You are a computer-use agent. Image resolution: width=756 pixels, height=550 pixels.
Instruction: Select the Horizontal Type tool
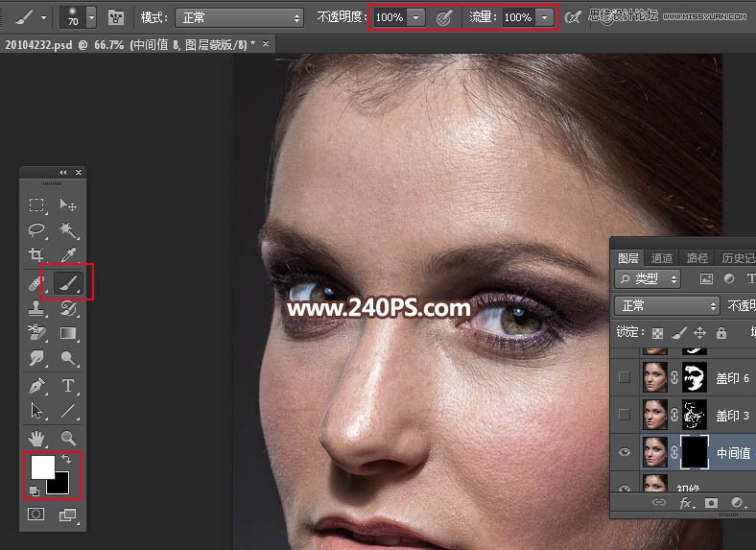pos(68,386)
